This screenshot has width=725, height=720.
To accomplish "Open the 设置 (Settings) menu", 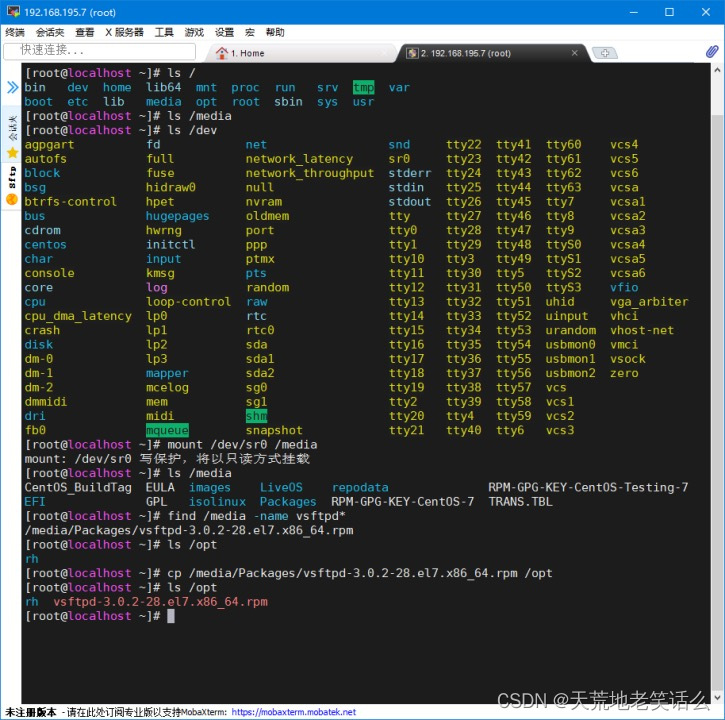I will 224,32.
